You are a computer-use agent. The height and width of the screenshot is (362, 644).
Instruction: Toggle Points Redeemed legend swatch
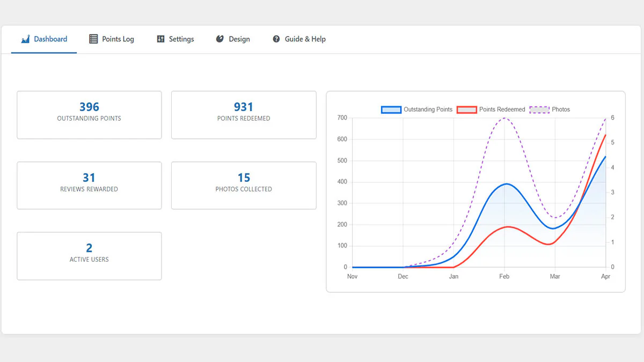466,109
